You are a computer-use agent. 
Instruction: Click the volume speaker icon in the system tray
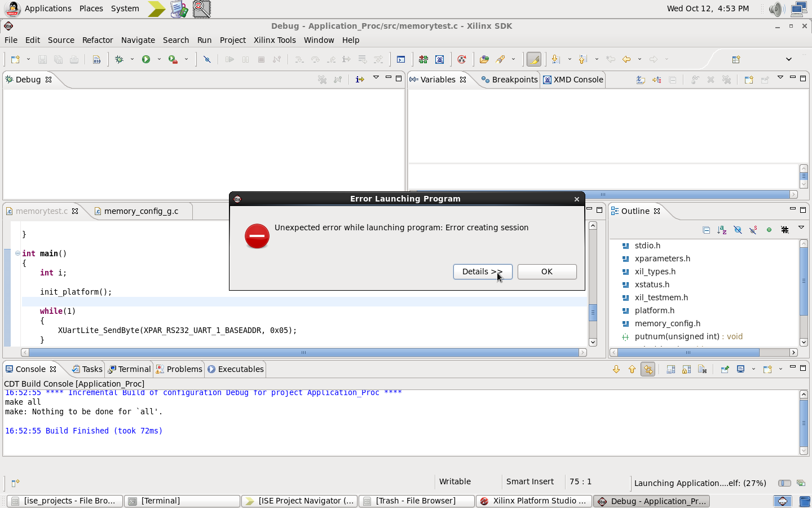coord(776,8)
